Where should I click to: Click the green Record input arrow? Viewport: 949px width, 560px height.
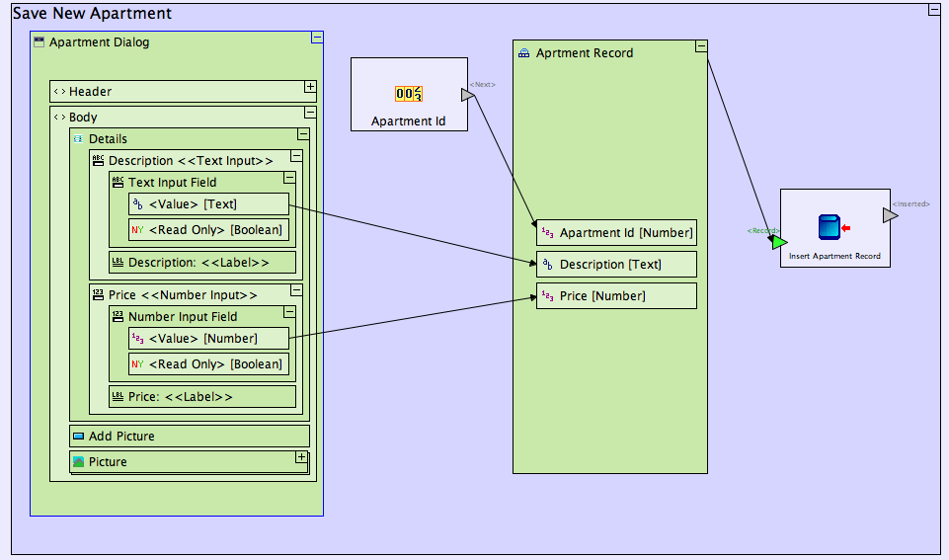tap(779, 242)
